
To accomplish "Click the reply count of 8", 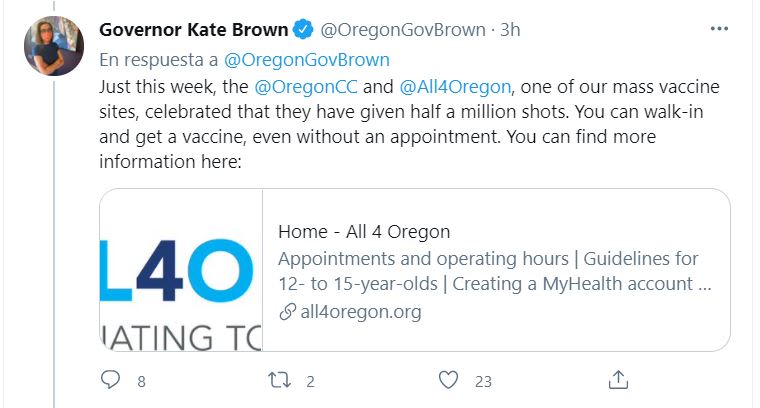I will point(141,381).
